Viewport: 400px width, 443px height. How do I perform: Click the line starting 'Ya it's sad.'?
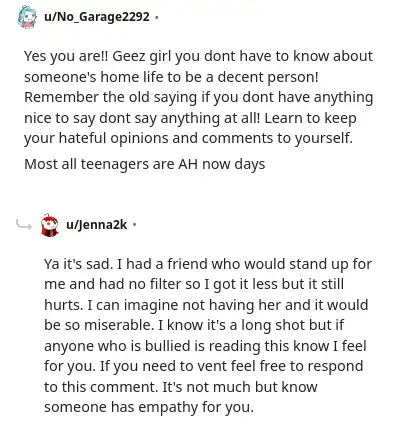208,264
